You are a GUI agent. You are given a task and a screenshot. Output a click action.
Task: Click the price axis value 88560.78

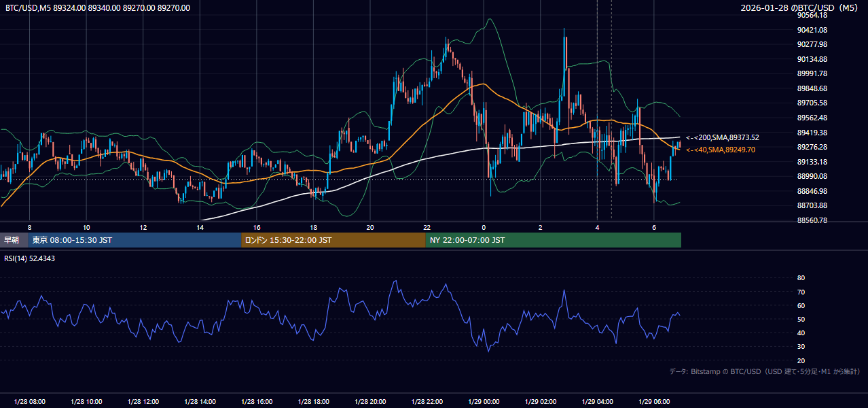[812, 220]
